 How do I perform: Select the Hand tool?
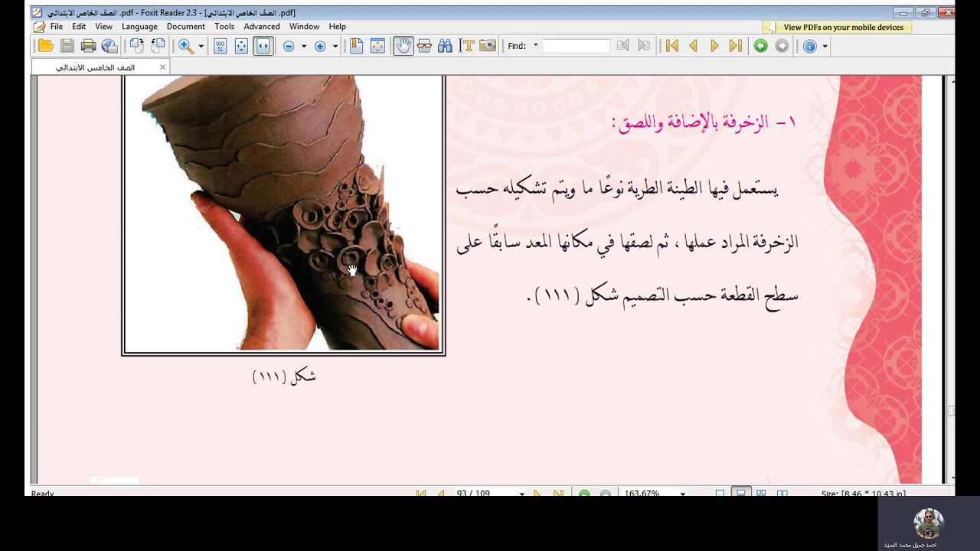pyautogui.click(x=403, y=46)
